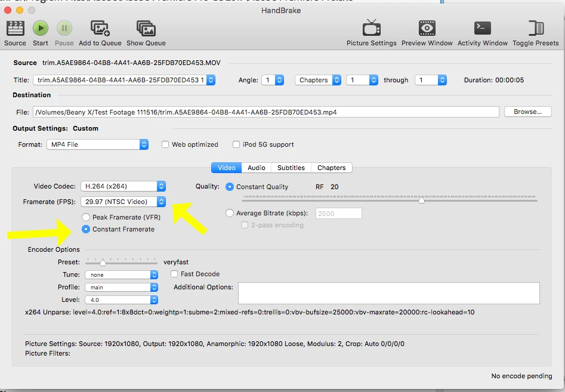This screenshot has width=565, height=392.
Task: Open the starting chapter dropdown
Action: click(362, 80)
